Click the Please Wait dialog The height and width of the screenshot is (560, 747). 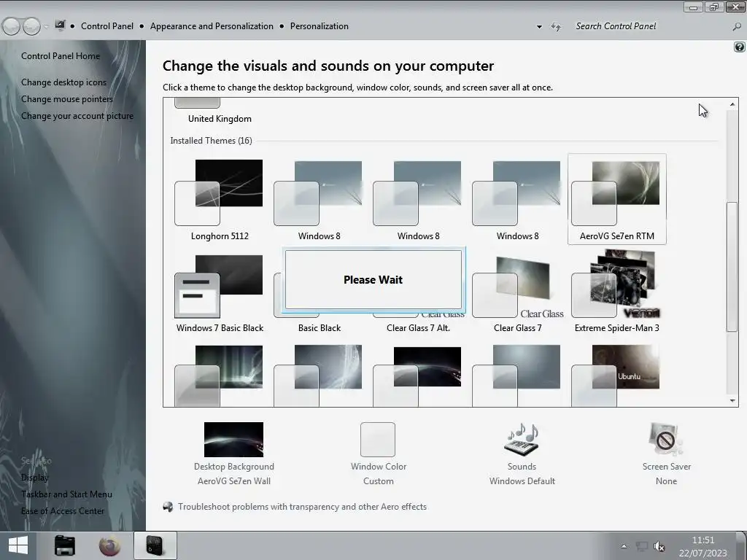click(x=373, y=280)
